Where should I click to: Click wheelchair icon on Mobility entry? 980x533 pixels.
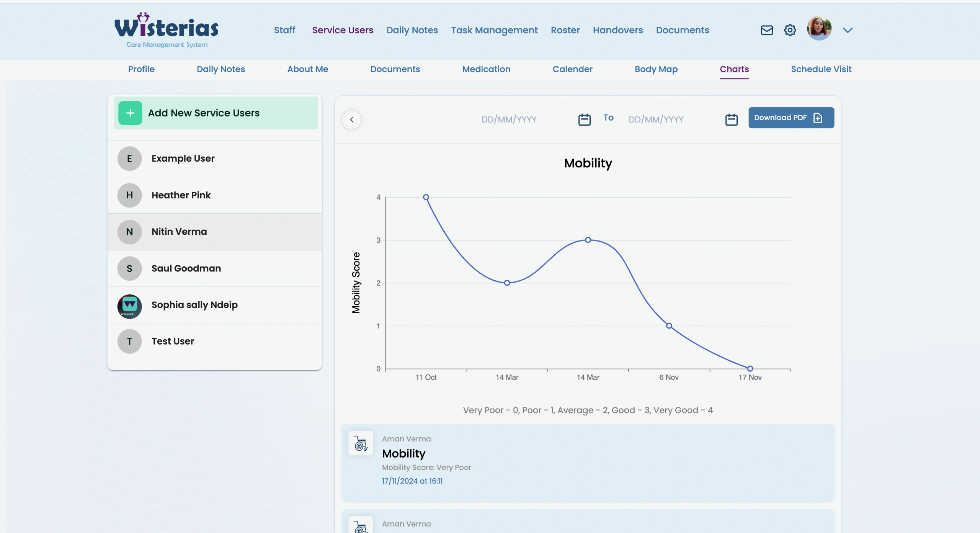pos(361,443)
